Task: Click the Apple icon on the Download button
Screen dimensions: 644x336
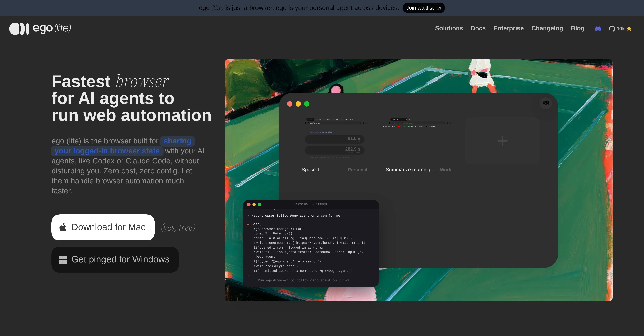Action: (63, 227)
